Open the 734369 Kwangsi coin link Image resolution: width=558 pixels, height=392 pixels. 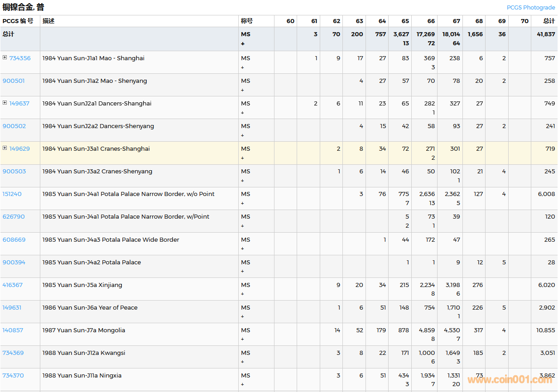coord(13,353)
